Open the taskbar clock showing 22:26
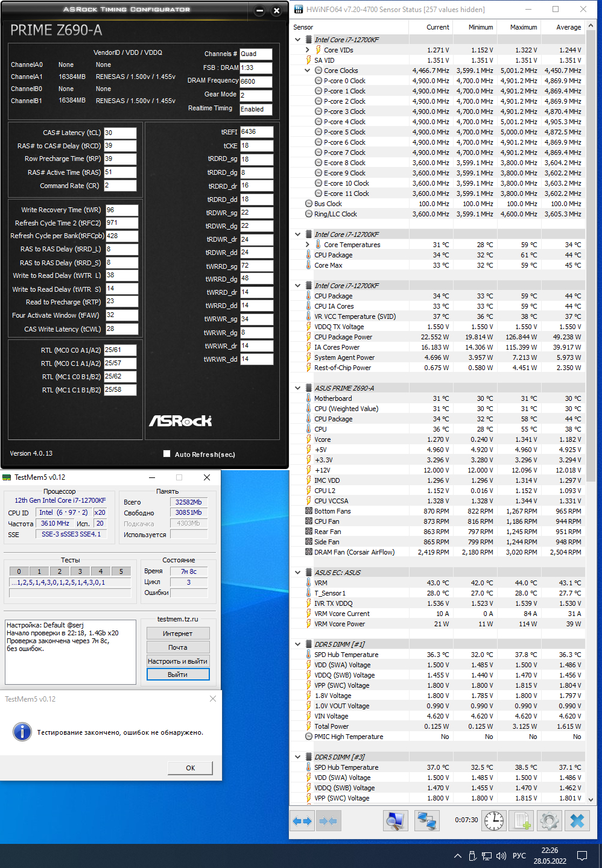Viewport: 602px width, 868px height. 550,856
